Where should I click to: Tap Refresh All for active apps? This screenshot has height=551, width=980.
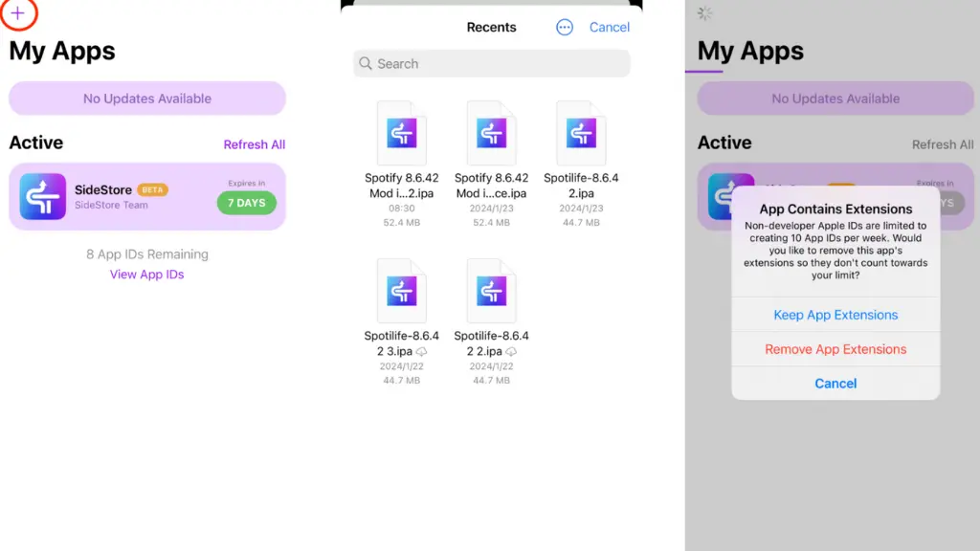coord(254,143)
